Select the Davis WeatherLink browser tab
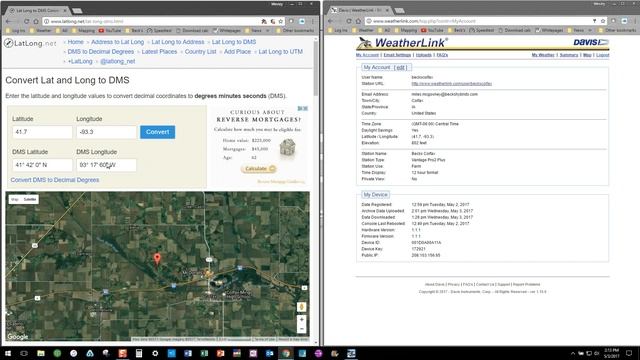 click(359, 10)
